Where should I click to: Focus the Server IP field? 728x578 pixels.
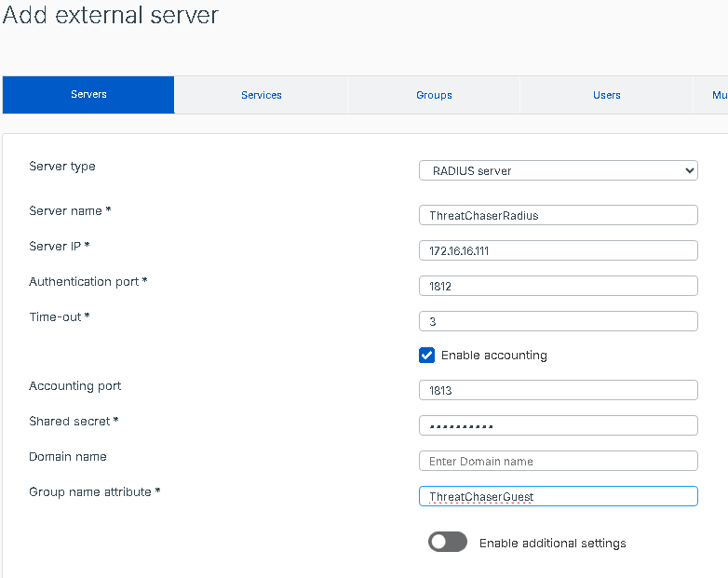pyautogui.click(x=558, y=250)
